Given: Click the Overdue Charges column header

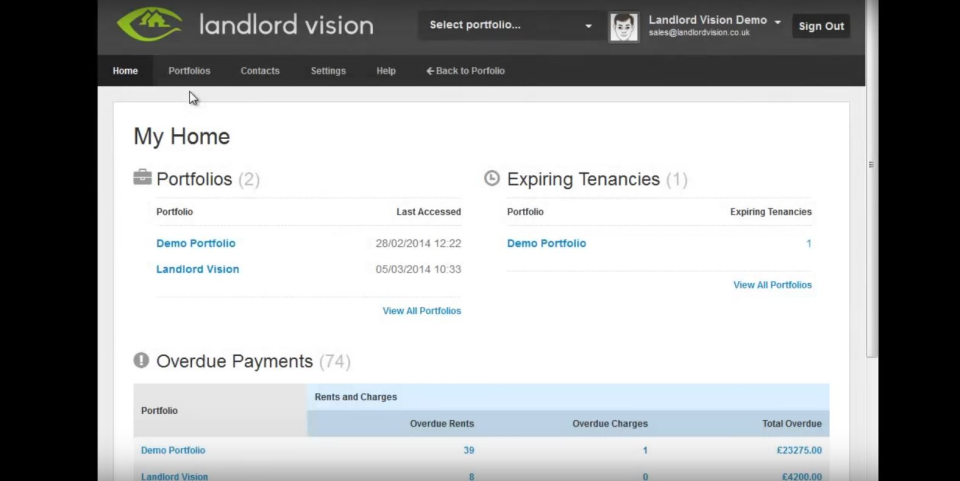Looking at the screenshot, I should [610, 423].
